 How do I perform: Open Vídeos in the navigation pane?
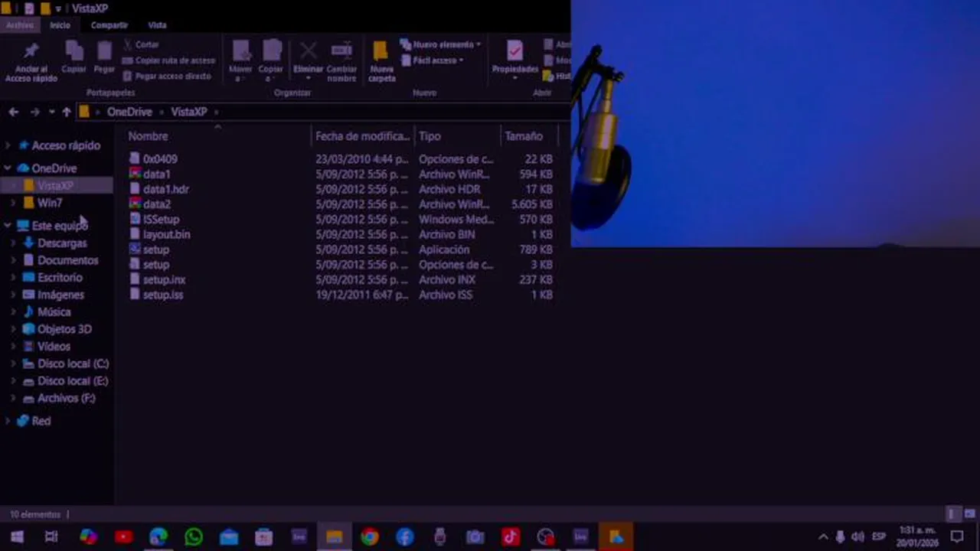pos(54,347)
